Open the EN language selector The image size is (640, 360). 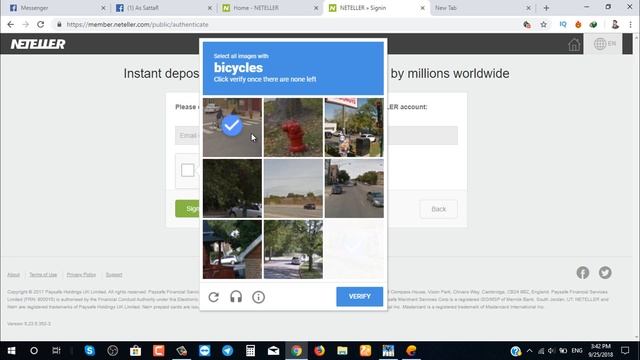(605, 44)
